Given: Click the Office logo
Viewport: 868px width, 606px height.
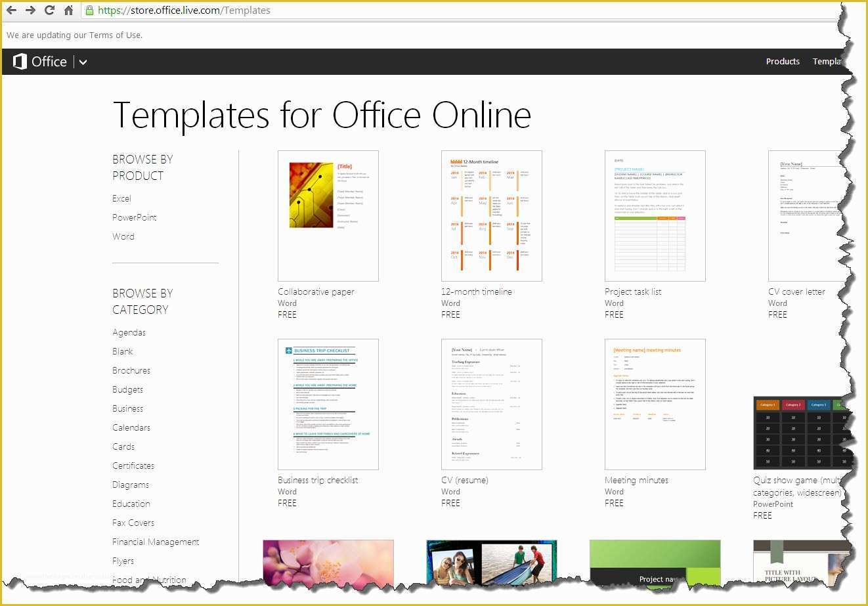Looking at the screenshot, I should (40, 62).
